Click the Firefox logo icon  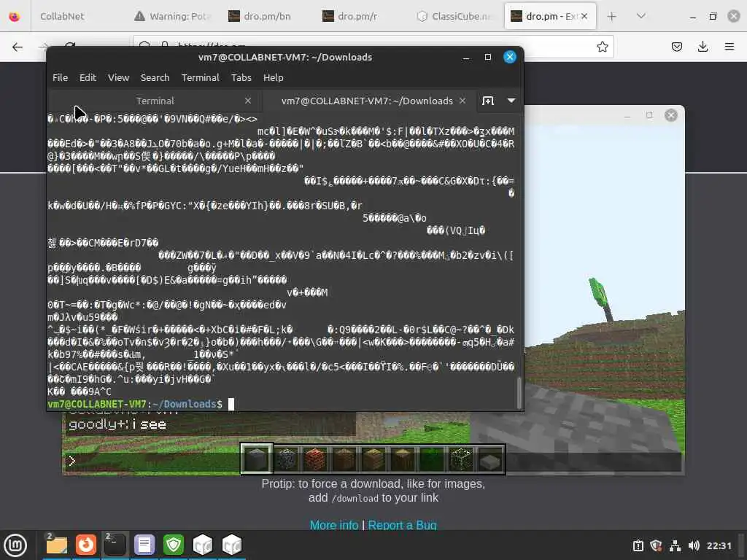15,16
